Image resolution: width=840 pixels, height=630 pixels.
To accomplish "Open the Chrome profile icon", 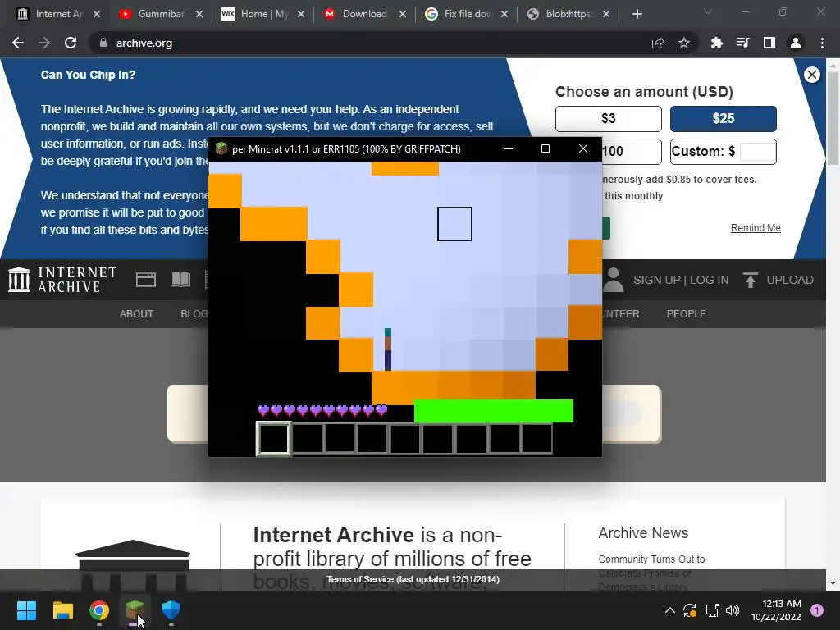I will (x=796, y=43).
